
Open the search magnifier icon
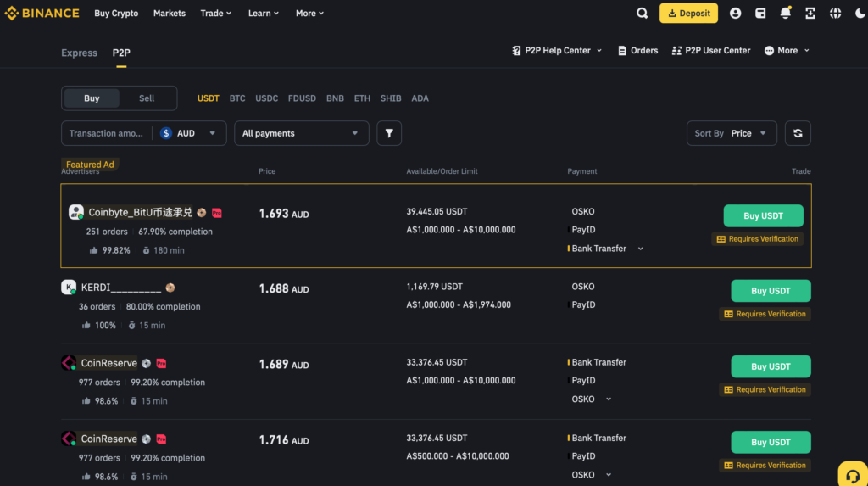[x=643, y=13]
